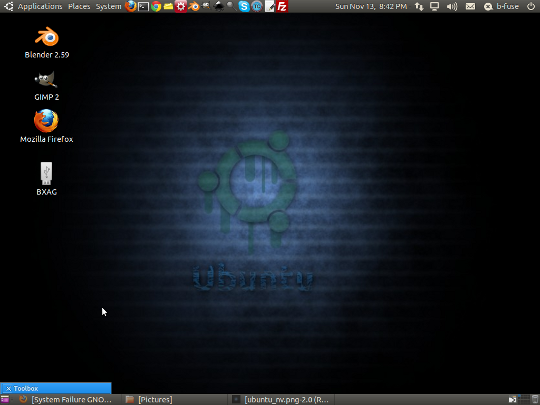
Task: Open the System menu
Action: (x=108, y=6)
